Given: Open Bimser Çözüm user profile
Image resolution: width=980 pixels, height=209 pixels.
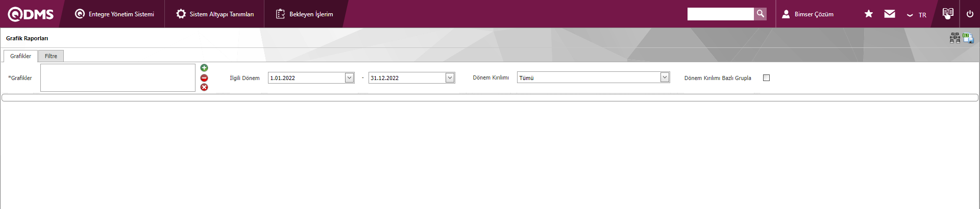Looking at the screenshot, I should (807, 14).
